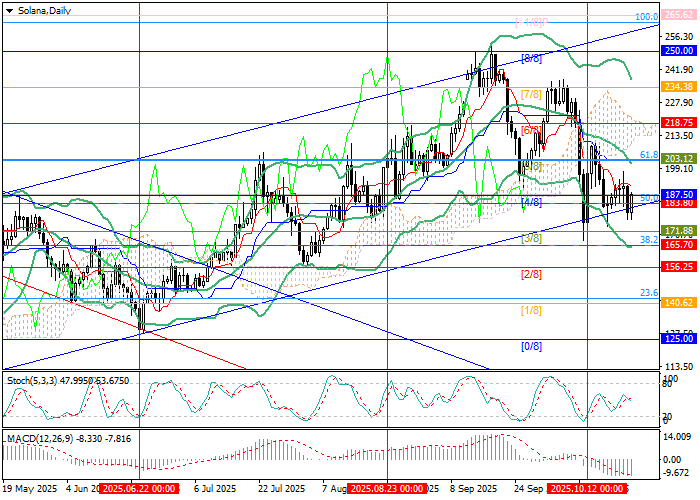This screenshot has height=500, width=700.
Task: Select the 203.12 green price label
Action: pos(679,158)
